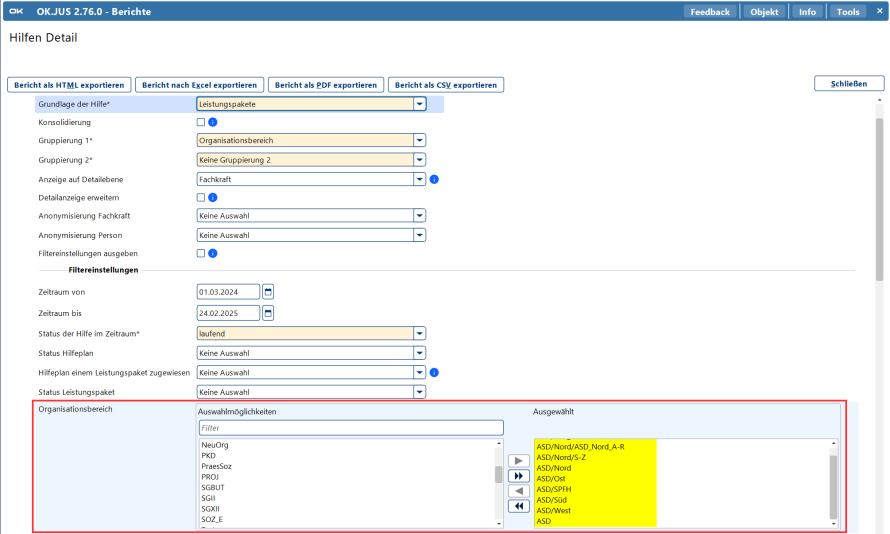Select ASD/SPFH in Ausgewählt list
890x534 pixels.
554,489
